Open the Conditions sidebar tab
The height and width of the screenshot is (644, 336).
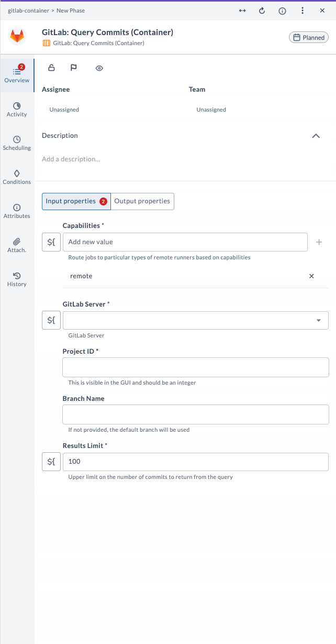click(x=17, y=177)
